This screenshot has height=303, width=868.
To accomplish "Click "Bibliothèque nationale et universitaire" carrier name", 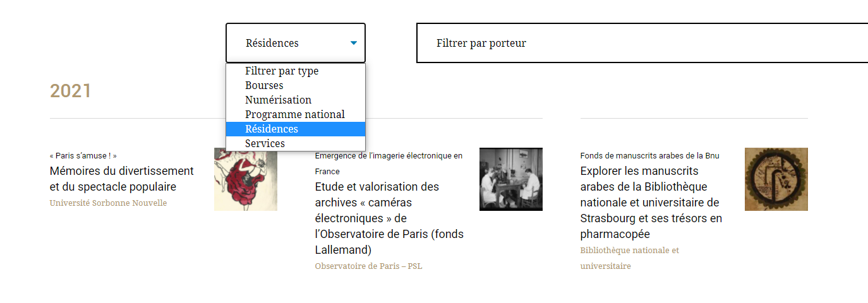I will pos(630,258).
